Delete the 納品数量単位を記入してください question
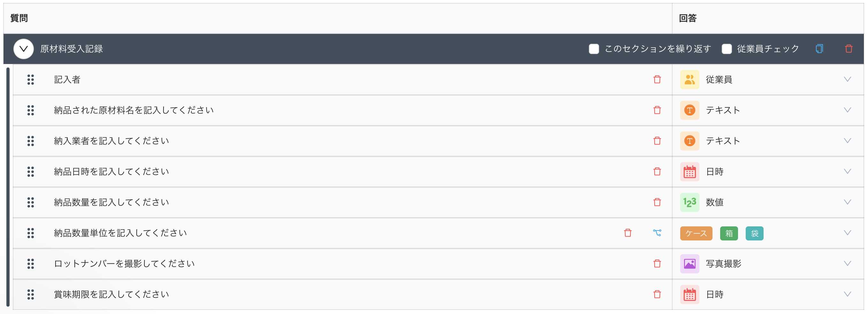868x314 pixels. point(628,233)
